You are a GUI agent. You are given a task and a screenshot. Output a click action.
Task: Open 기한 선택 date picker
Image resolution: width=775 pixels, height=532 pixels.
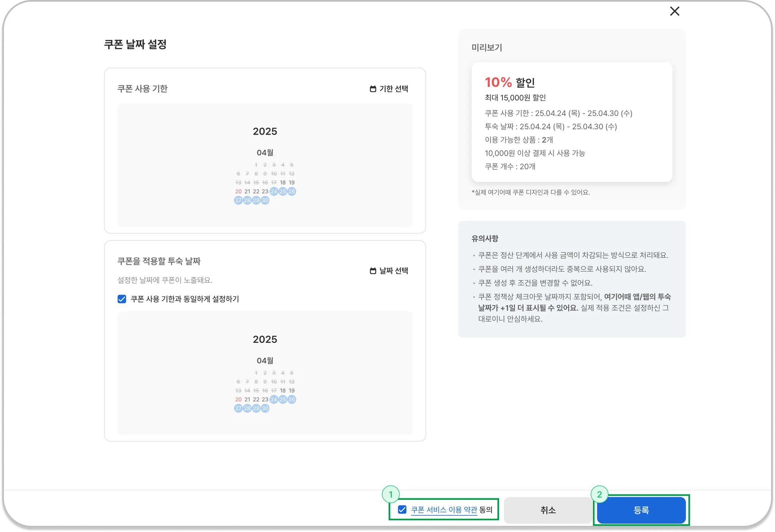tap(394, 89)
